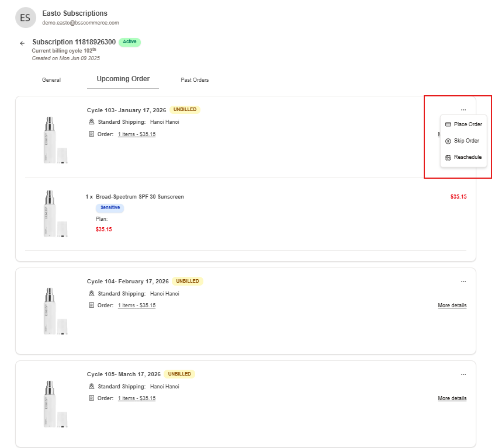The width and height of the screenshot is (495, 448).
Task: Switch to the General tab
Action: [51, 80]
